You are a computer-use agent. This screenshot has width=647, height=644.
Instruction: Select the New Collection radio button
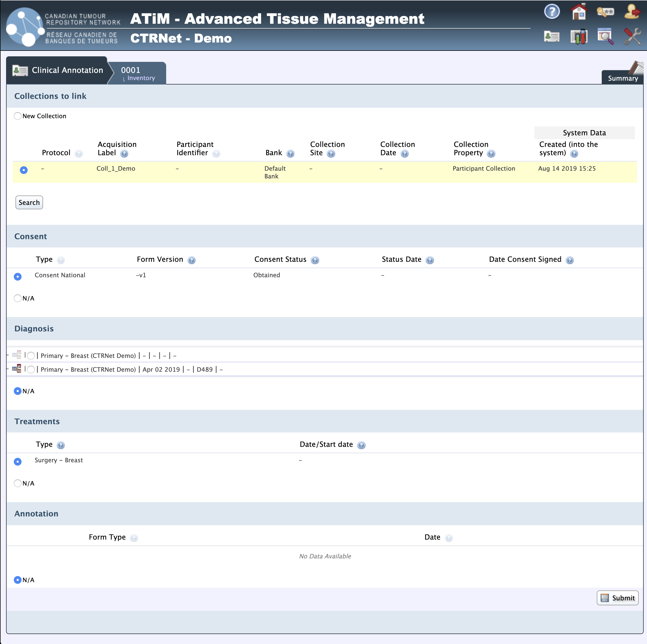18,116
